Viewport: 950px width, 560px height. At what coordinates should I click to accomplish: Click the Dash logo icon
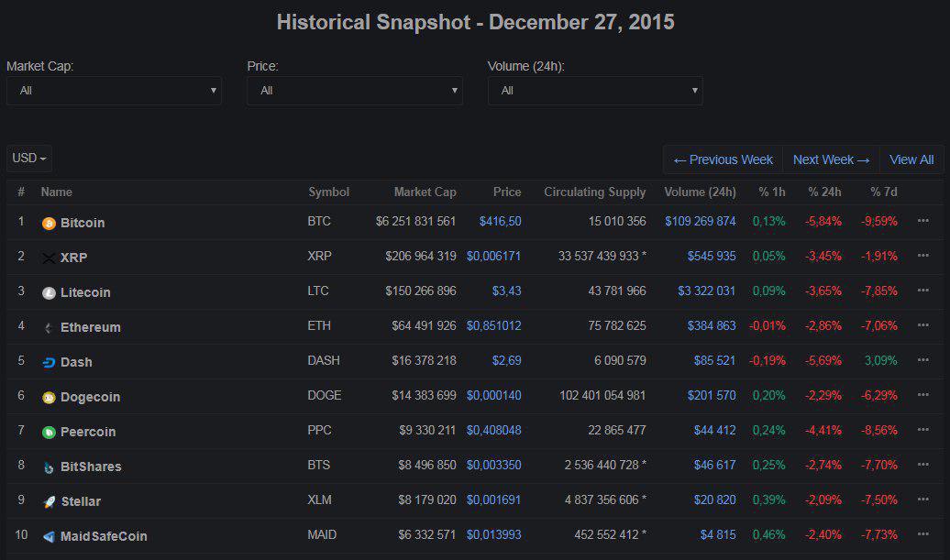(x=49, y=363)
